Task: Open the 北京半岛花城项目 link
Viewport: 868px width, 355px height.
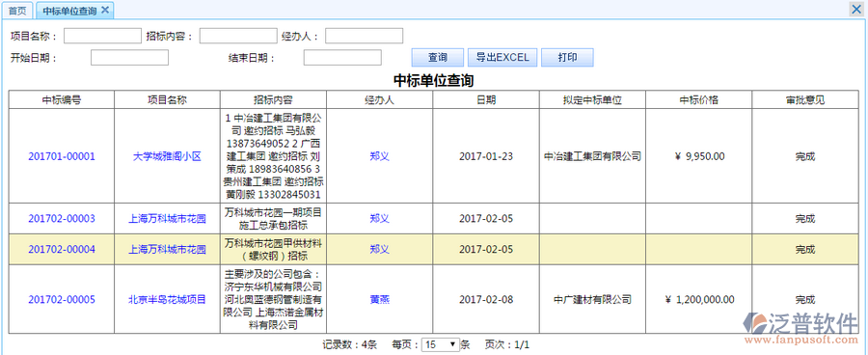Action: [167, 300]
